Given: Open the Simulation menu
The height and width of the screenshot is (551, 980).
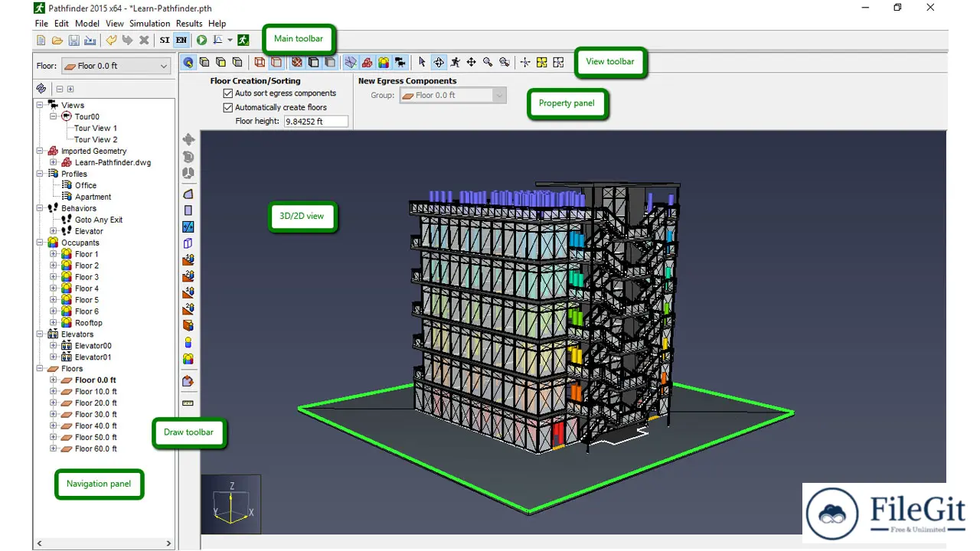Looking at the screenshot, I should [x=150, y=24].
